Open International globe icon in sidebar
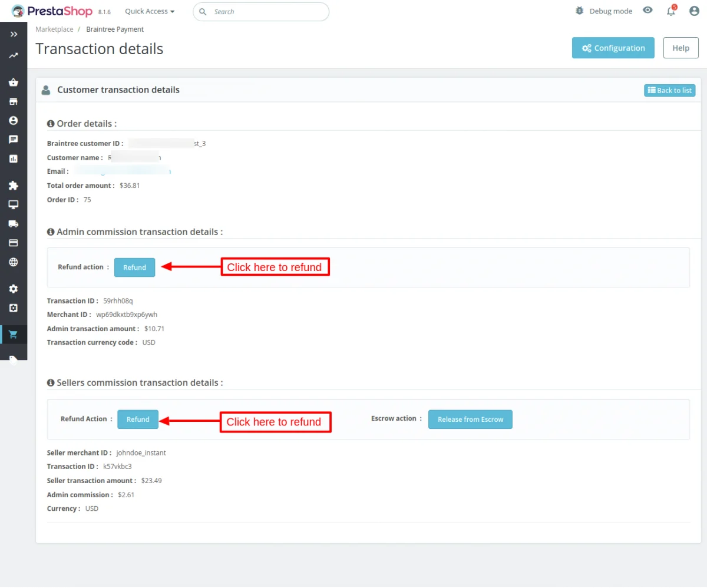This screenshot has width=707, height=588. pyautogui.click(x=14, y=262)
